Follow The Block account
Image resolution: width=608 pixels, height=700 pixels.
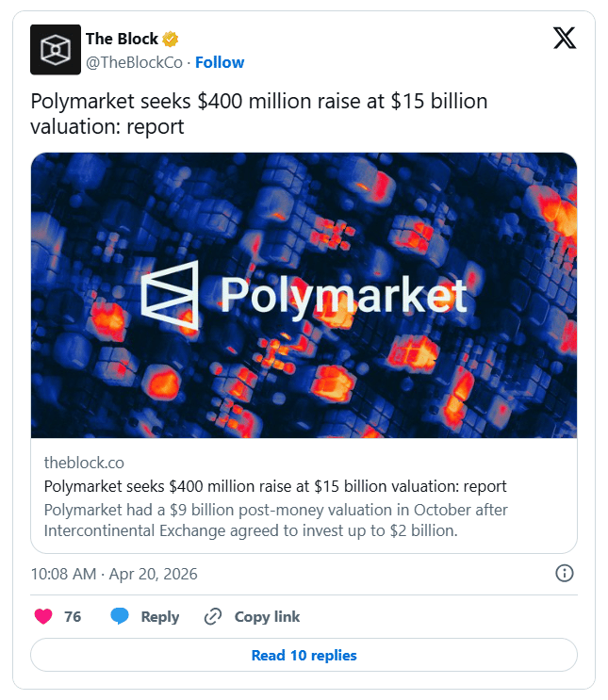click(220, 62)
